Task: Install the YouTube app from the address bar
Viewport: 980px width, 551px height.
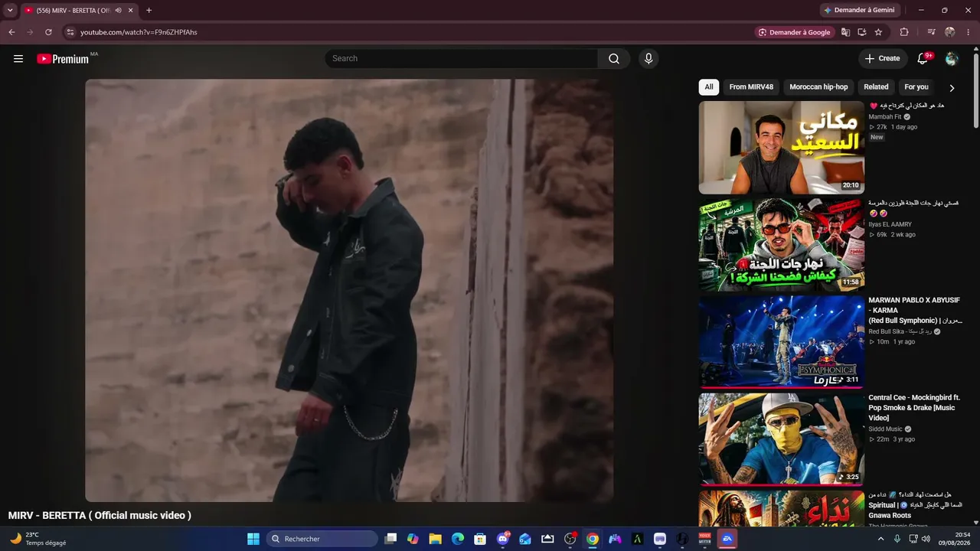Action: (x=862, y=32)
